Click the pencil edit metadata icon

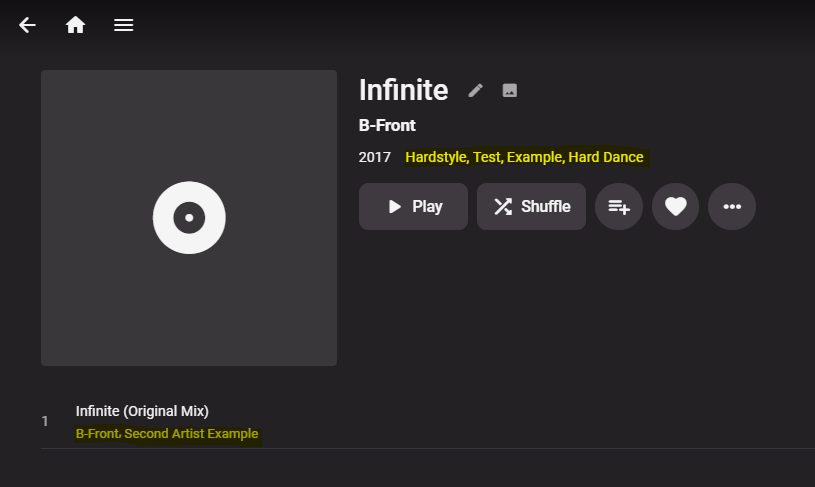click(476, 91)
